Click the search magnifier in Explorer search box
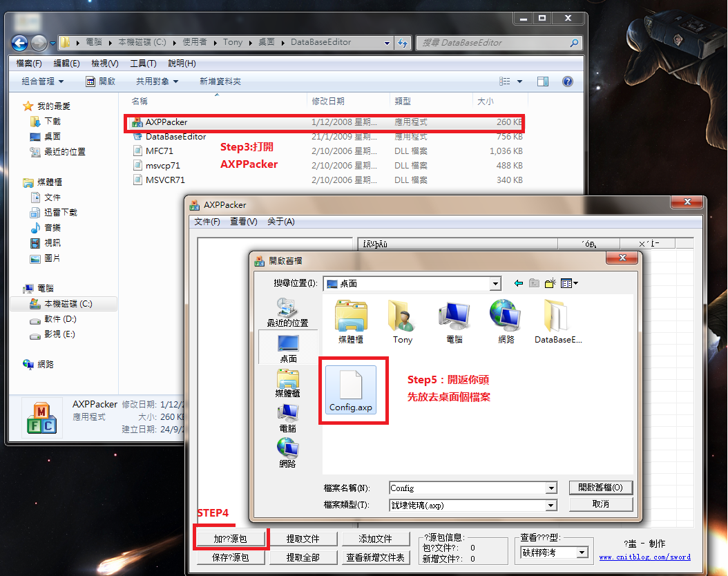The image size is (728, 576). pos(575,43)
